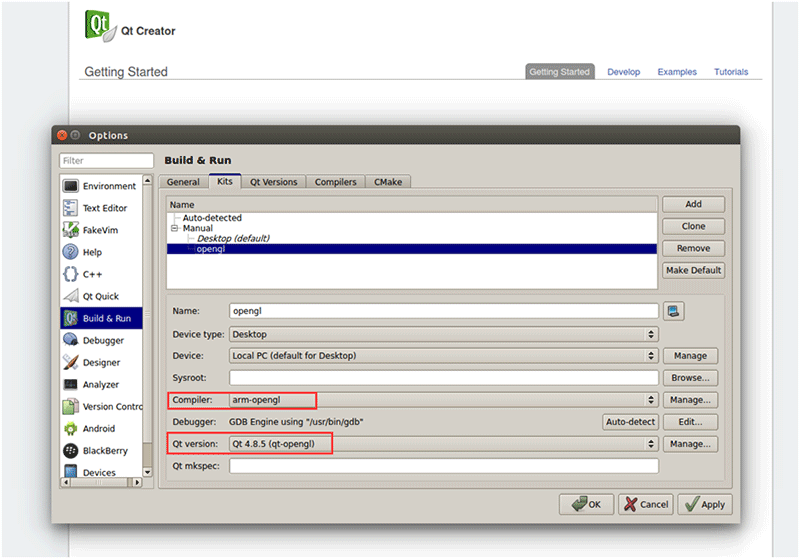Open the Compiler dropdown arm-opengl
Viewport: 800px width, 559px height.
tap(444, 400)
